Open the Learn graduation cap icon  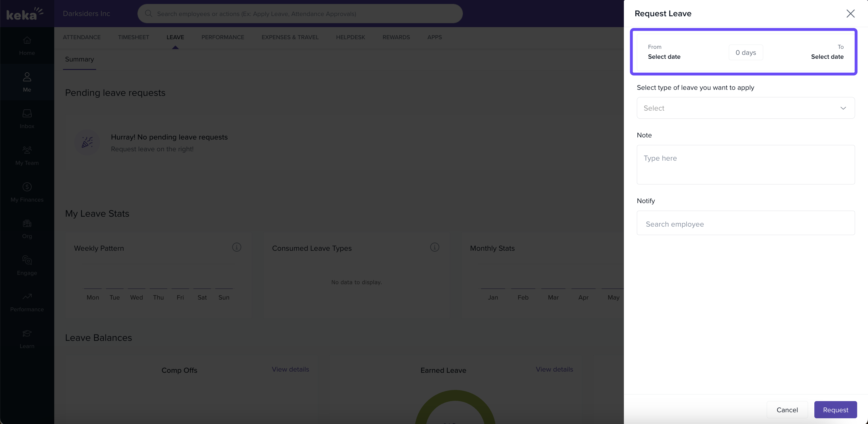(x=27, y=333)
